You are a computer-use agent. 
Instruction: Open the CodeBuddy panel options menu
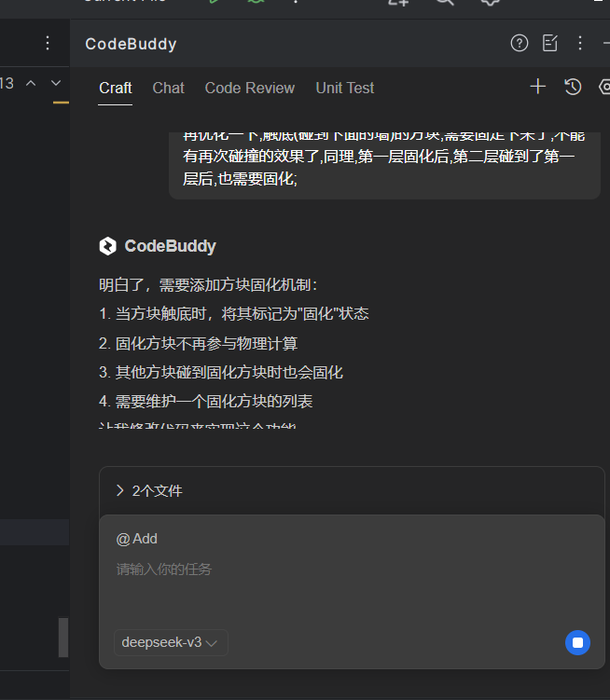click(579, 43)
